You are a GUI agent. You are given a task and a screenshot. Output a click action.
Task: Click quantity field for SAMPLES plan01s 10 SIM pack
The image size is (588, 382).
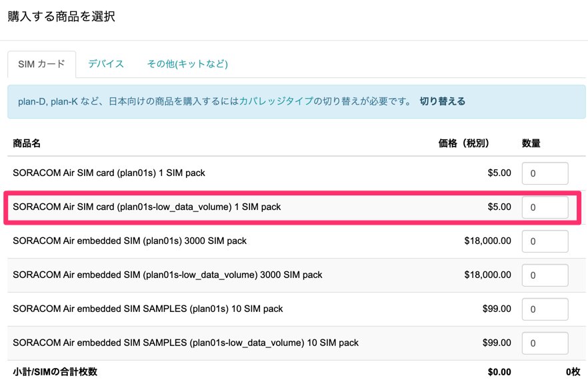pyautogui.click(x=545, y=309)
